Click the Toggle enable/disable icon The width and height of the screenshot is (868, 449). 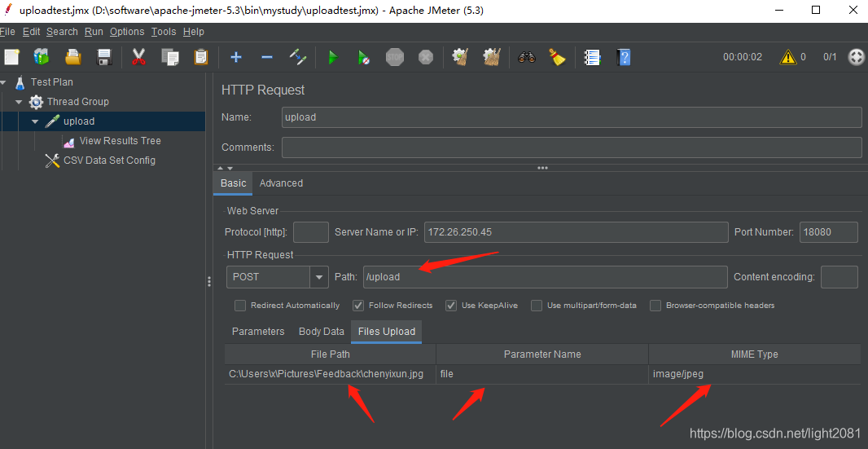coord(298,56)
